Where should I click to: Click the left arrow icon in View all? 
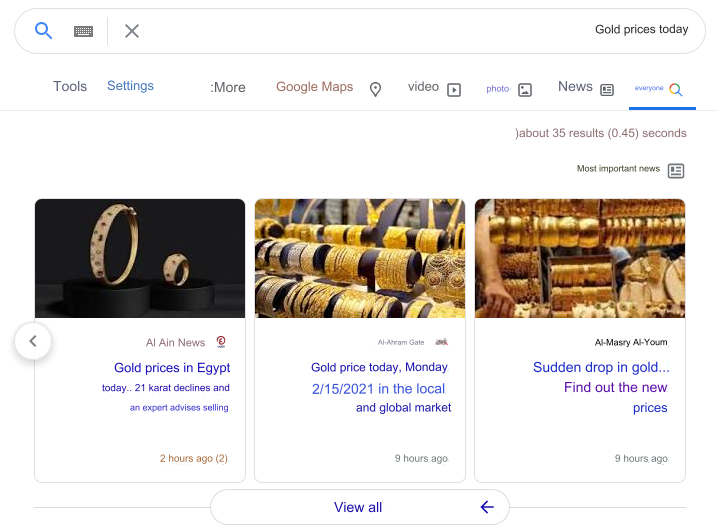click(487, 507)
